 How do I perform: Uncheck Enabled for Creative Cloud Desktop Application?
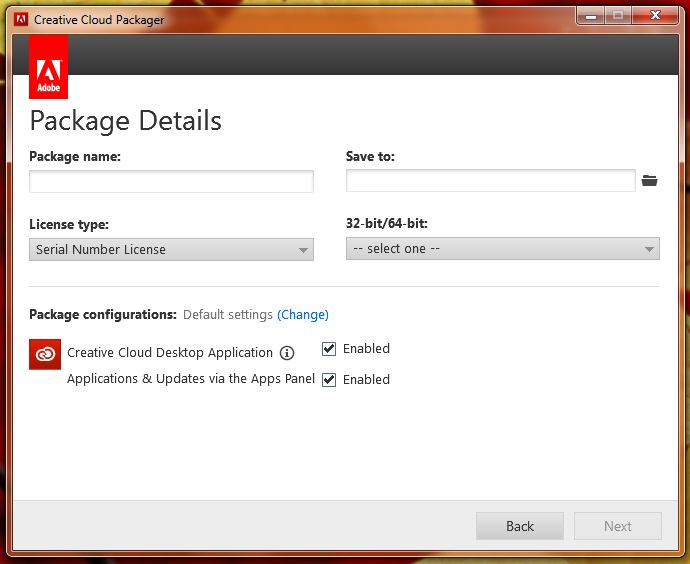[329, 349]
